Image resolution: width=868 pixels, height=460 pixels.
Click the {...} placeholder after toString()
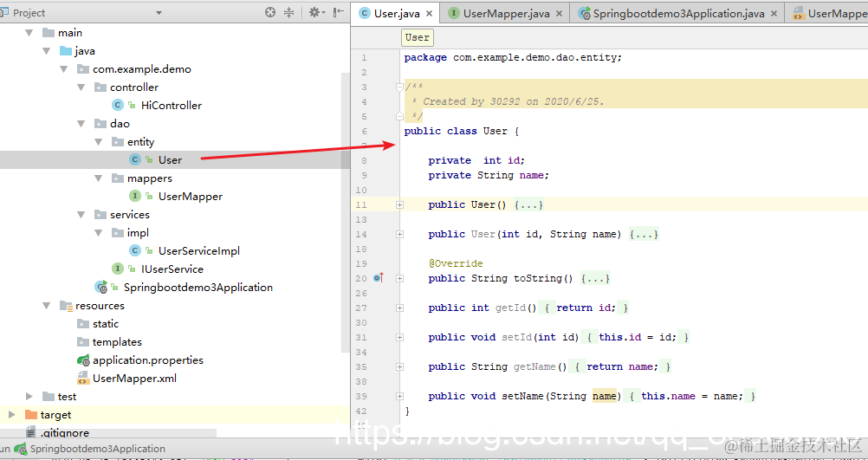click(x=595, y=278)
